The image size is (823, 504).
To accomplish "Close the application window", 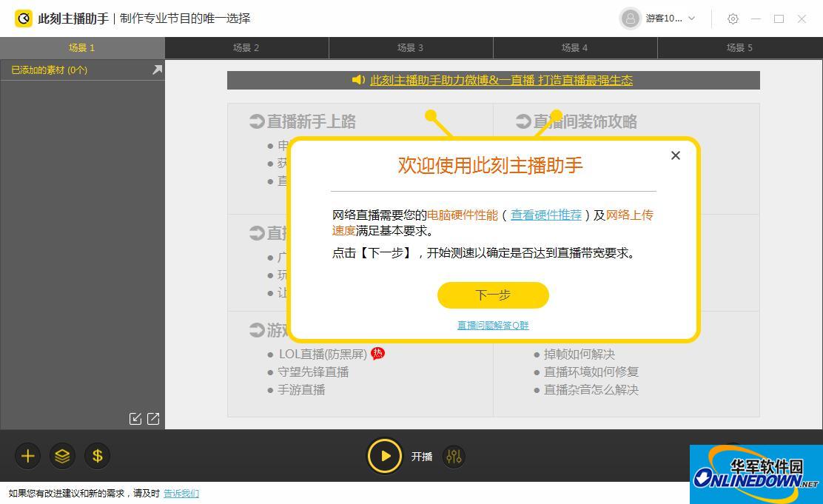I will click(802, 19).
